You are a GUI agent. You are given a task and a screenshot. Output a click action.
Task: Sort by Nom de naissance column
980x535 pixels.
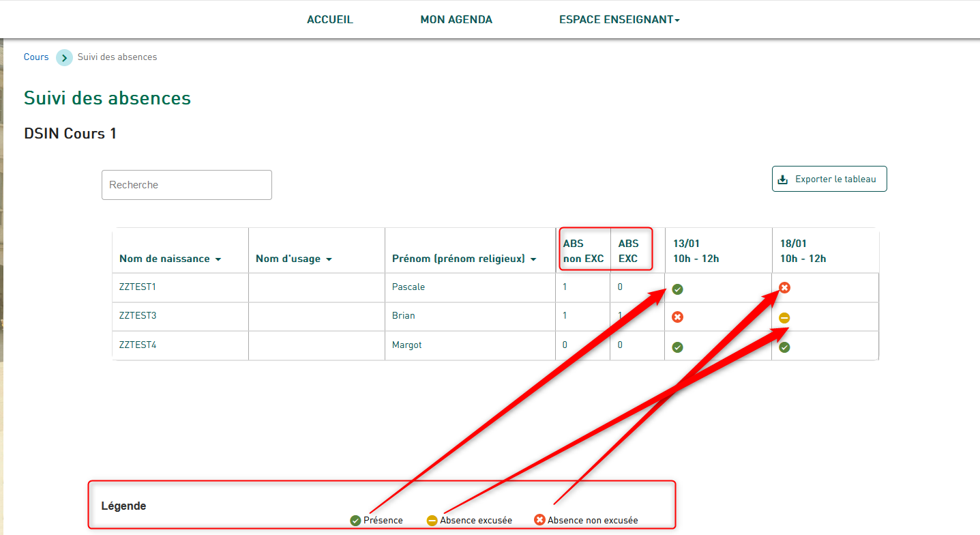[218, 259]
